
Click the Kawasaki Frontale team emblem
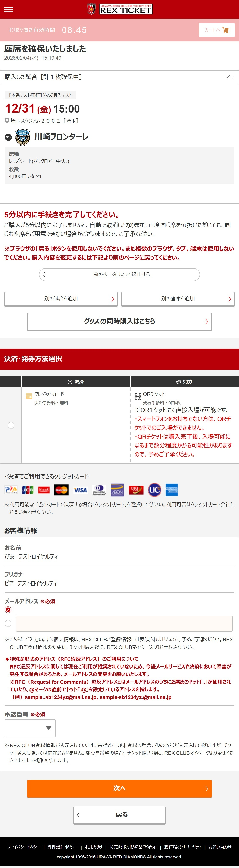(23, 137)
